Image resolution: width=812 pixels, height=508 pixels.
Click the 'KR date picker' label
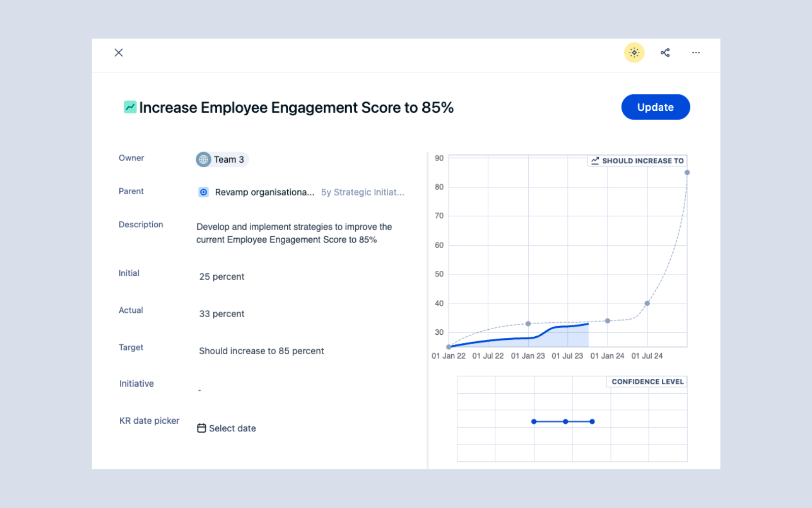[149, 421]
